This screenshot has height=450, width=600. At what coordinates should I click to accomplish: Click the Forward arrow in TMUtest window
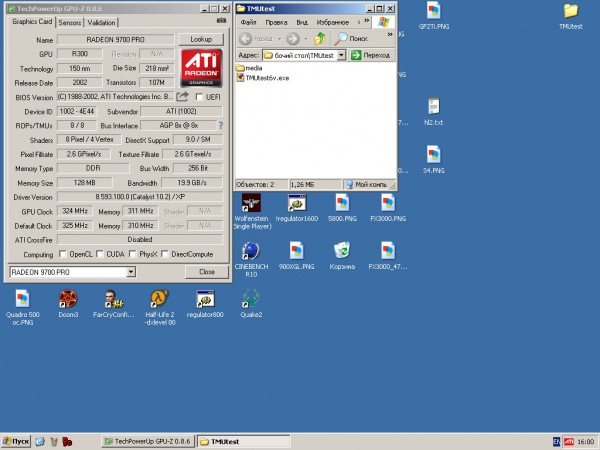[293, 39]
